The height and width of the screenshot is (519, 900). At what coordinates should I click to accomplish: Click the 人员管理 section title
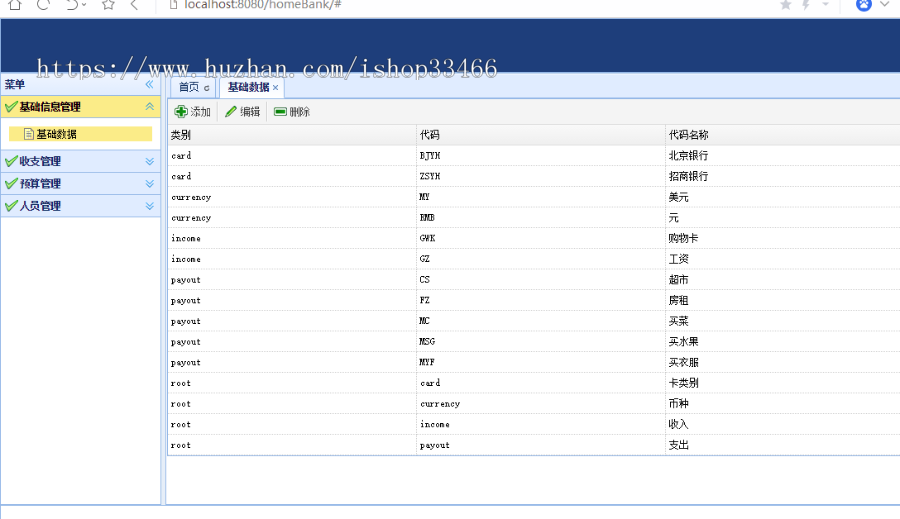40,206
